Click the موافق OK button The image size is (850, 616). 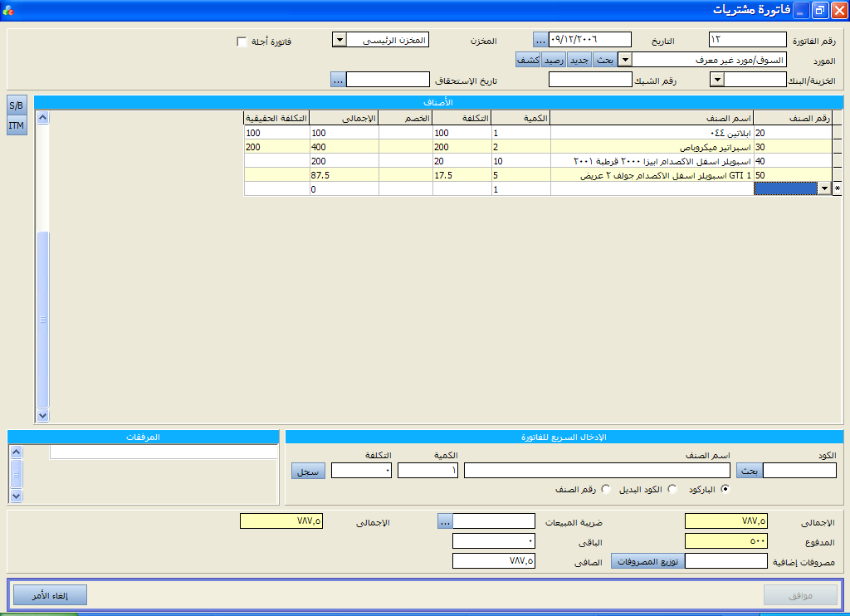800,595
